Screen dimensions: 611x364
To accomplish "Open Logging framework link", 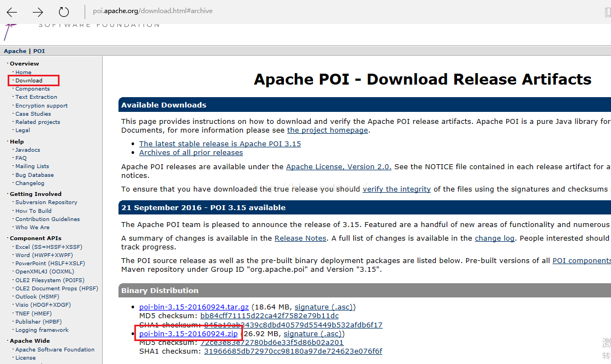I will [x=41, y=330].
